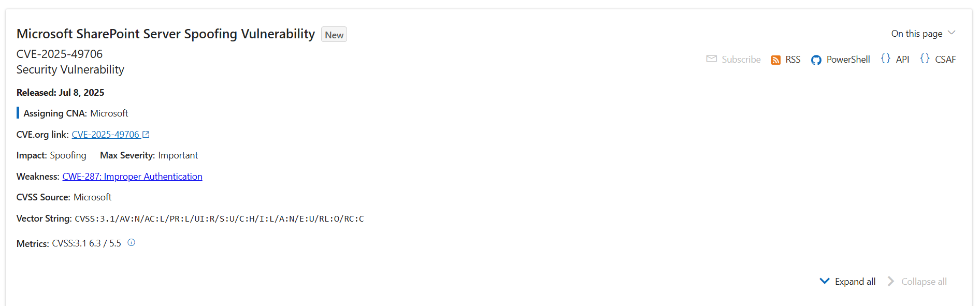Click the external link icon after CVE-2025-49706
980x306 pixels.
coord(146,135)
